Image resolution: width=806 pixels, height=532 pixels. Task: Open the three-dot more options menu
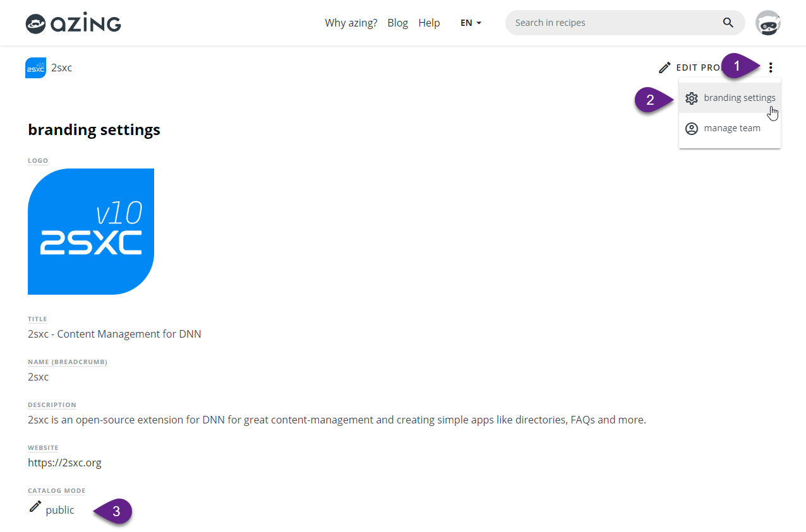[x=771, y=68]
